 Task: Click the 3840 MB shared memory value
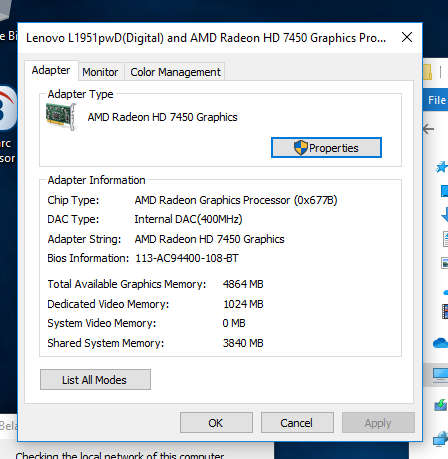pos(243,343)
